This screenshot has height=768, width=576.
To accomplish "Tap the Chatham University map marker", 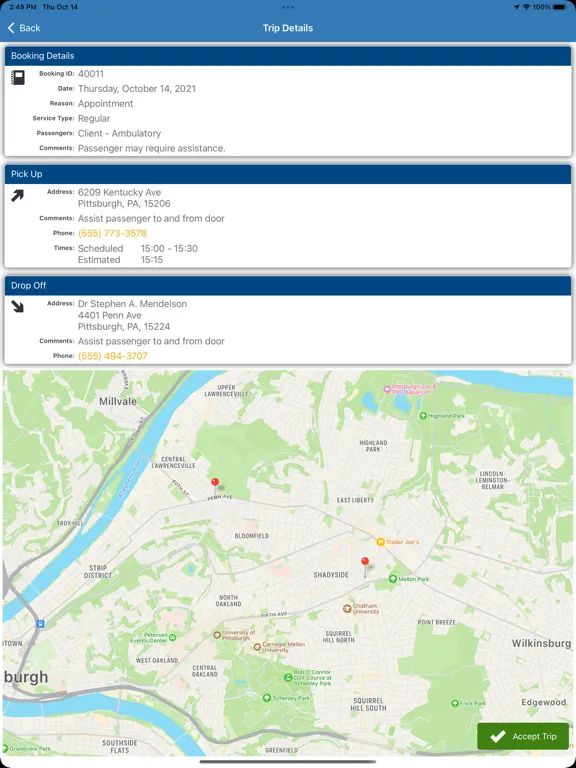I will (347, 608).
